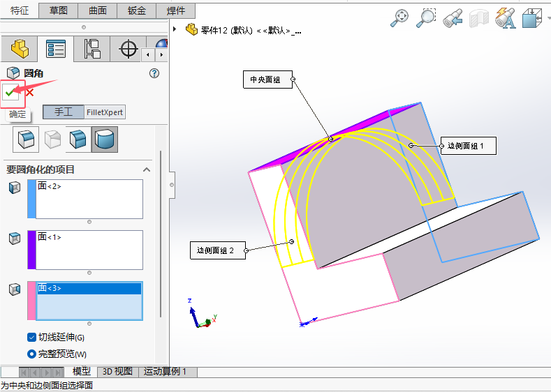The image size is (551, 392).
Task: Open the DisplayManager sphere tab
Action: click(x=161, y=43)
